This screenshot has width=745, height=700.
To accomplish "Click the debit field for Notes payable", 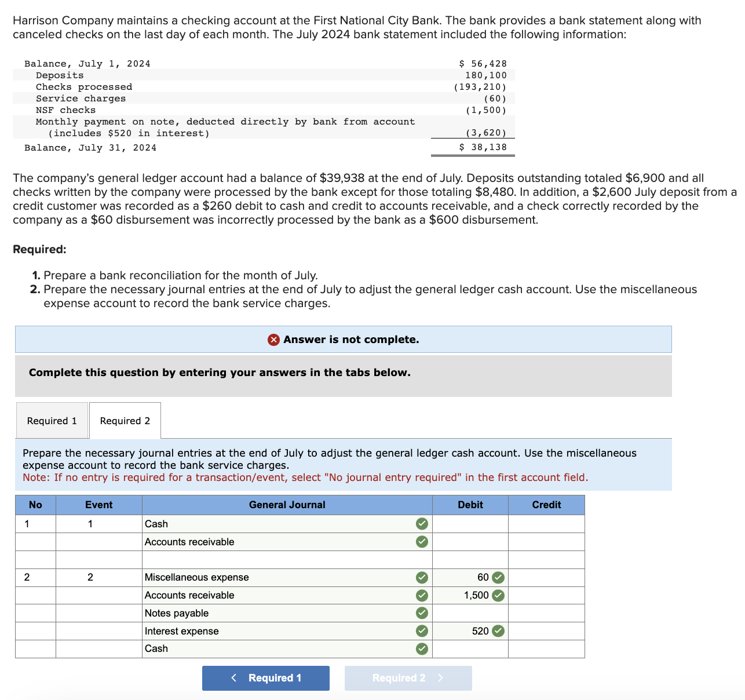I will (470, 613).
